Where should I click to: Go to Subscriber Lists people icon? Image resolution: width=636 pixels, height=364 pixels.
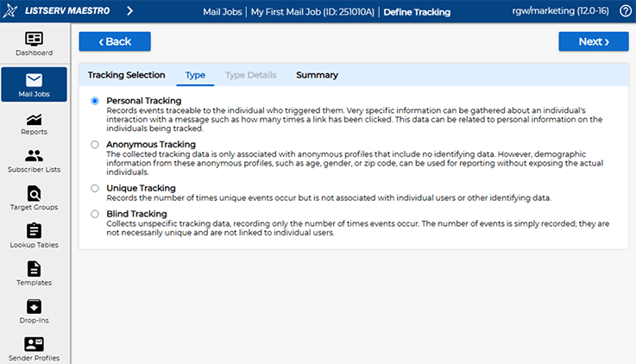(x=34, y=156)
